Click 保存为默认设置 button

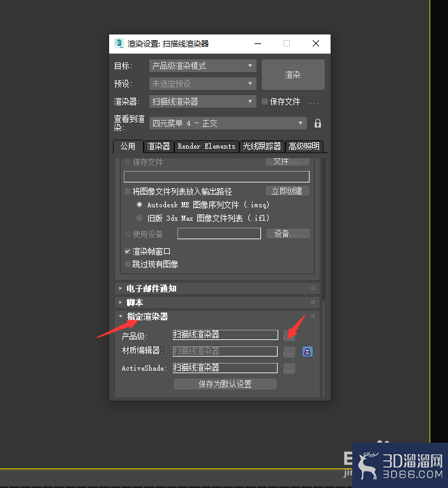225,384
